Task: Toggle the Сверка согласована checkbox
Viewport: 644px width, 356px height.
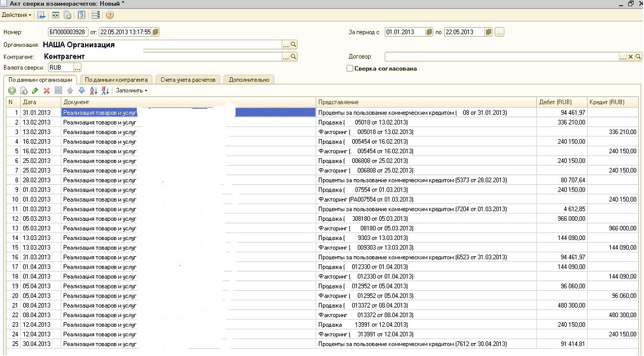Action: click(350, 69)
